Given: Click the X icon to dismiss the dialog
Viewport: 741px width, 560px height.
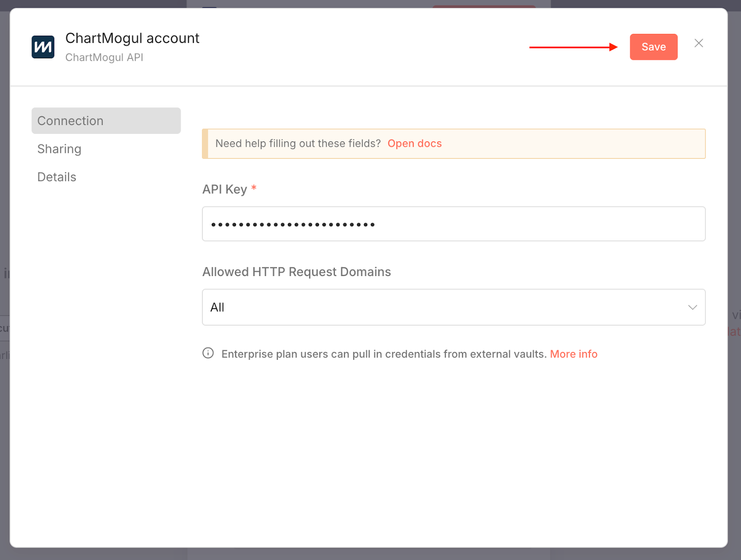Looking at the screenshot, I should click(x=698, y=43).
